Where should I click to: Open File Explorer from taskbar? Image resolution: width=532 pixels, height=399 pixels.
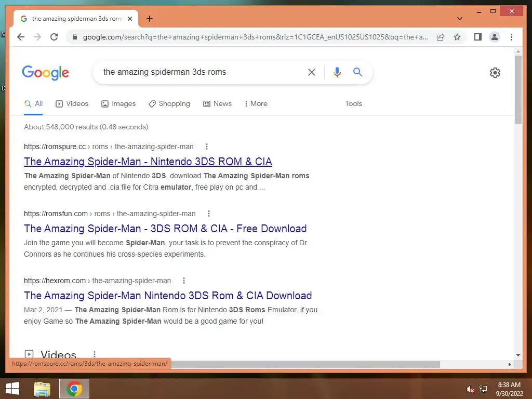pyautogui.click(x=42, y=389)
